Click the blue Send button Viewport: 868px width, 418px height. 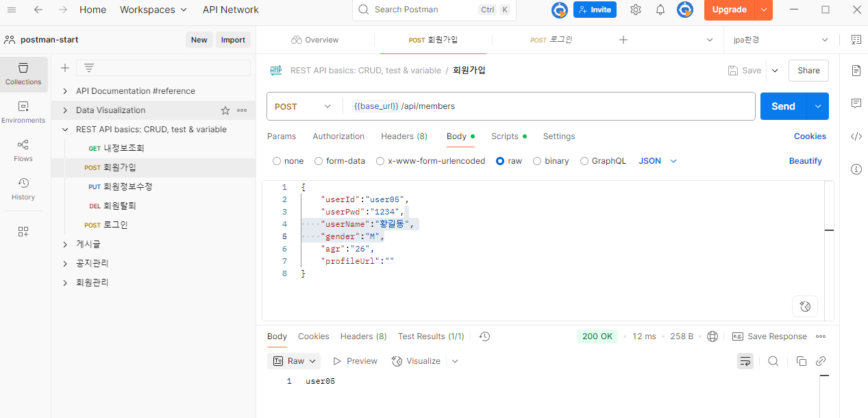coord(783,106)
